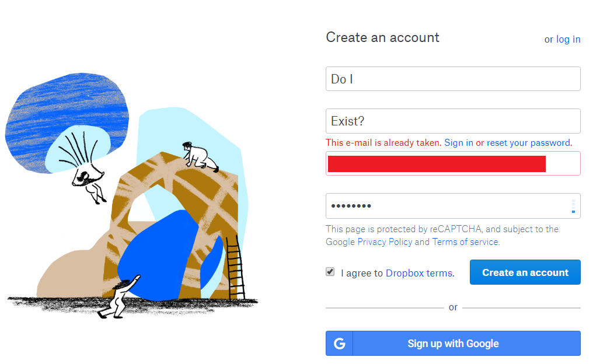Screen dimensions: 593x364
Task: Follow the 'Sign in' link in error message
Action: point(458,143)
